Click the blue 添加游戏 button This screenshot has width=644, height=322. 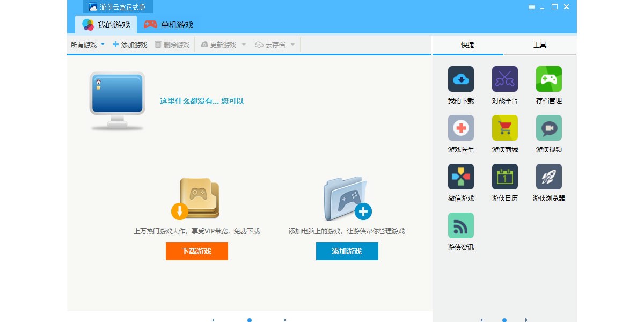(x=347, y=251)
